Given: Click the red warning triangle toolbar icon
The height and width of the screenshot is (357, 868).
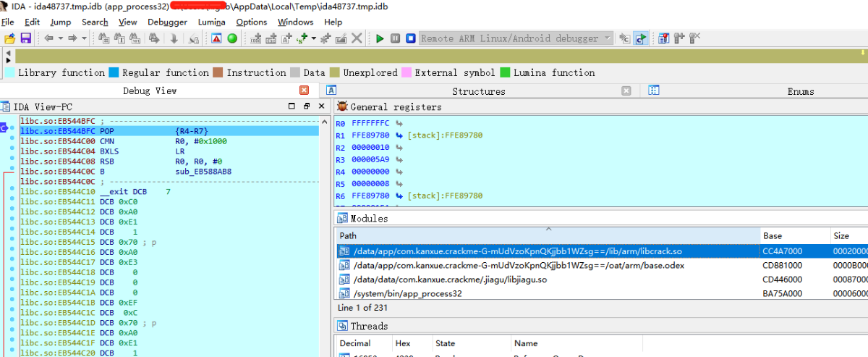Looking at the screenshot, I should (216, 38).
